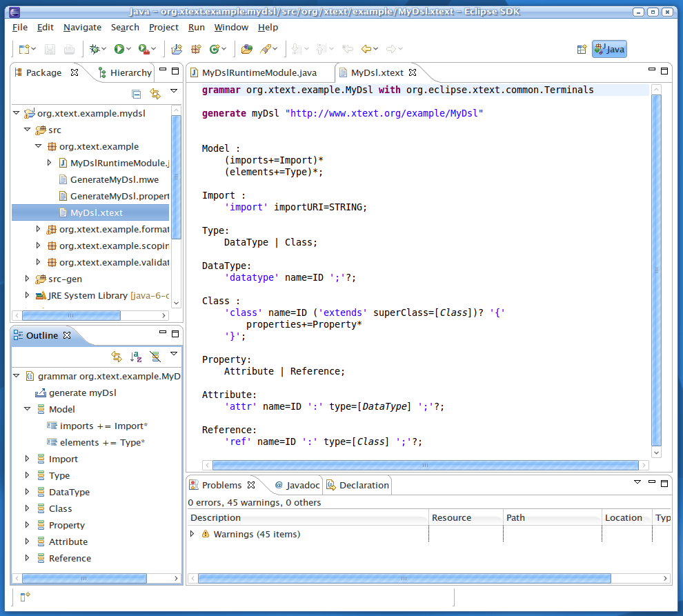The image size is (683, 616).
Task: Maximize the Problems view panel
Action: (664, 483)
